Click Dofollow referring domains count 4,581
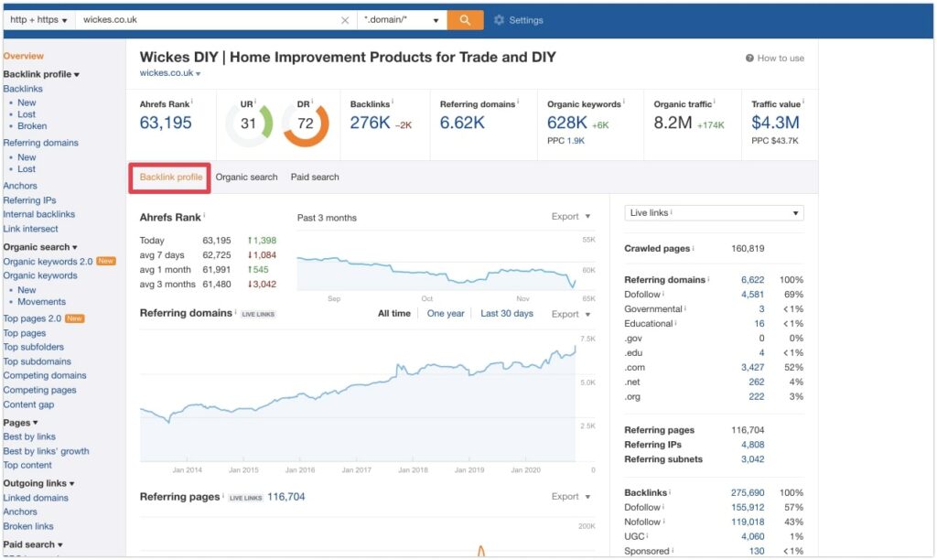Image resolution: width=937 pixels, height=560 pixels. tap(752, 295)
